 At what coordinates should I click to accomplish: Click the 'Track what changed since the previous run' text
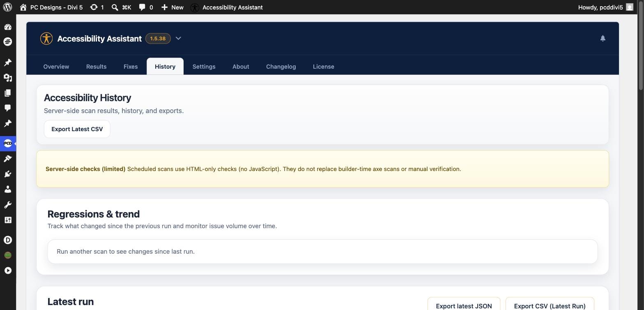pos(162,226)
